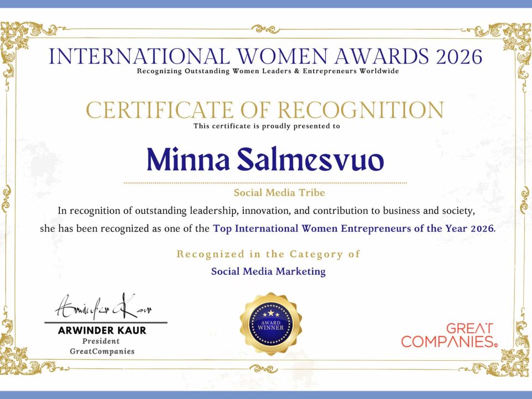Click the dotted gold line under the name
Image resolution: width=532 pixels, height=399 pixels.
(265, 182)
